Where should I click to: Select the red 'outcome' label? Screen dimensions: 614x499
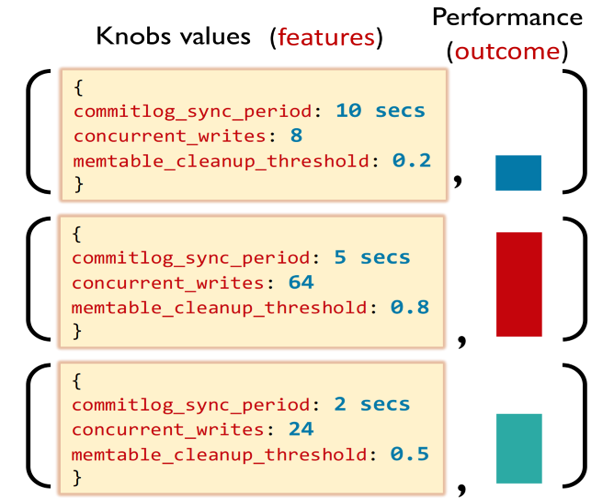pyautogui.click(x=506, y=50)
